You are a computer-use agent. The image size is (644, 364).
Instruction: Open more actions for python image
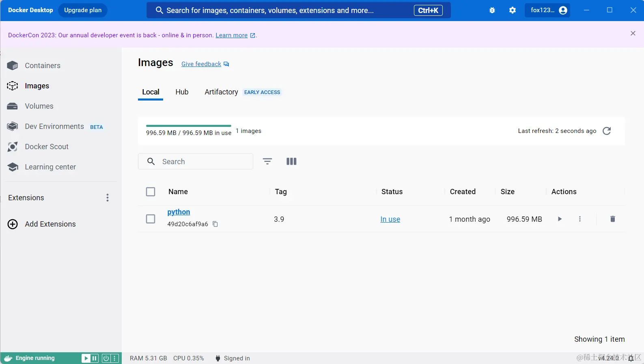click(x=580, y=219)
